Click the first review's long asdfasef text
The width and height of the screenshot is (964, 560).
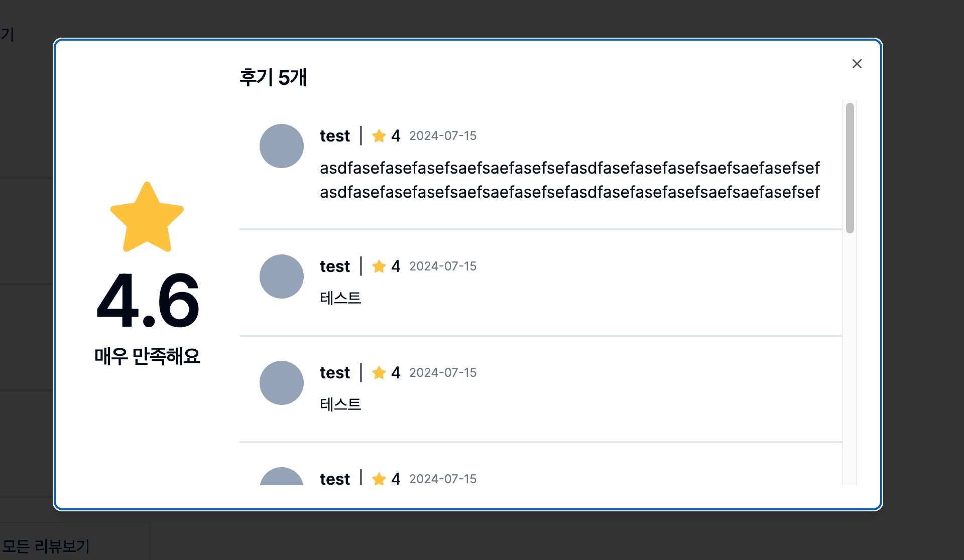(x=569, y=180)
